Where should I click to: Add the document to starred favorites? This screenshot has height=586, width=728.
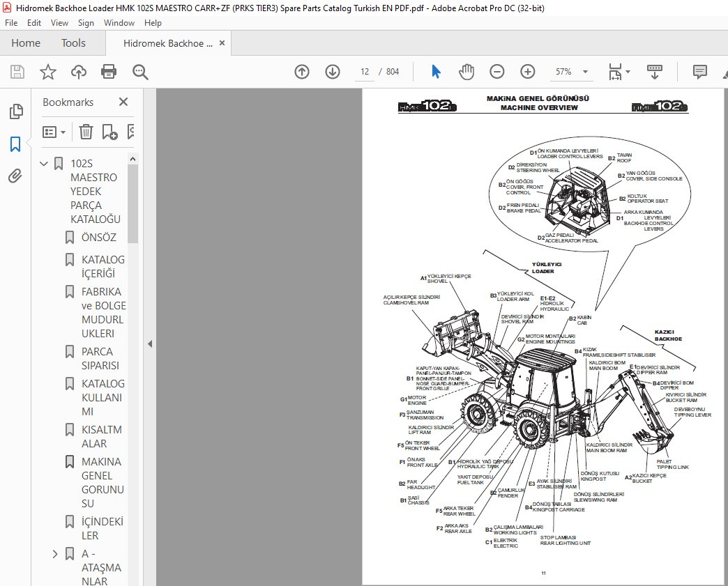48,72
